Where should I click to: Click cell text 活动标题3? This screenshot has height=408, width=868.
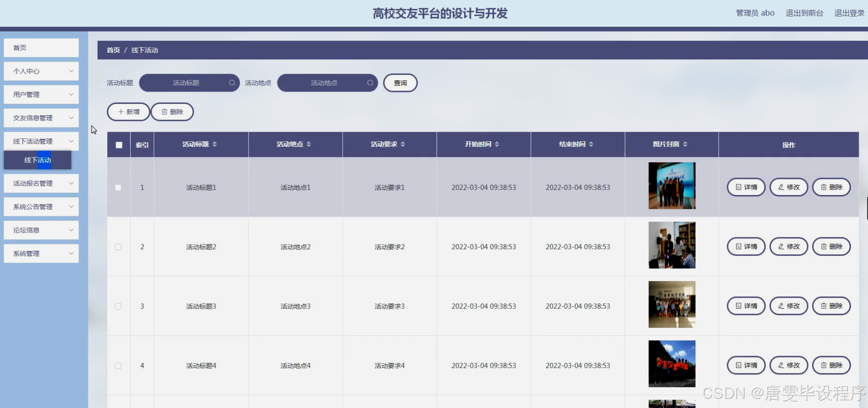tap(201, 306)
